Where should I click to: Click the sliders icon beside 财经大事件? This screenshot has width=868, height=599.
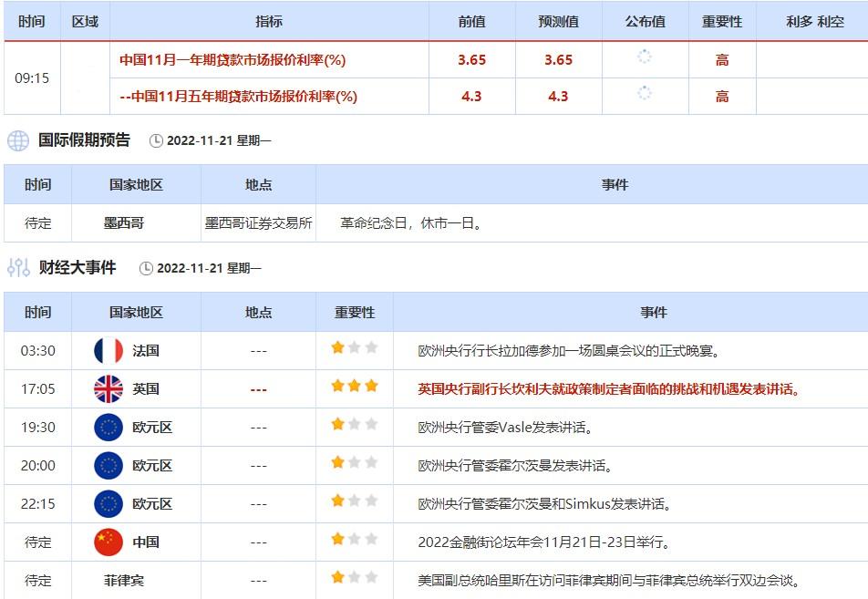pyautogui.click(x=18, y=268)
